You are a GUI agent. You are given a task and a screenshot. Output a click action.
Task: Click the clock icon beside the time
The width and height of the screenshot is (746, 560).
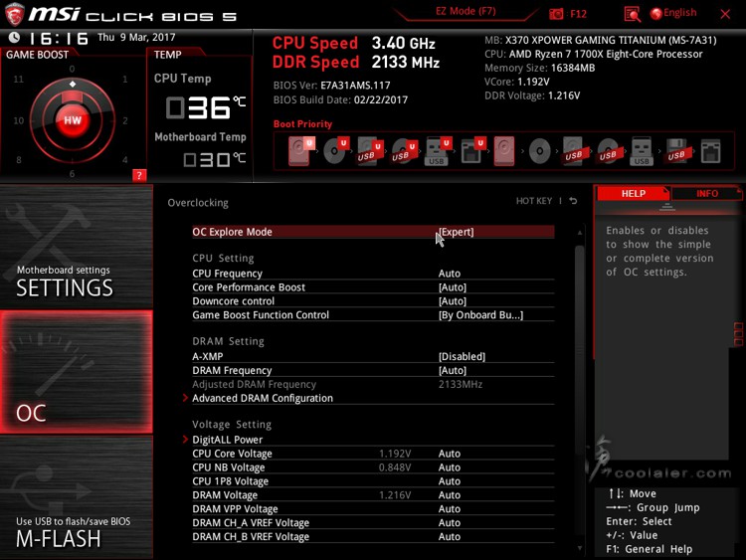click(14, 38)
